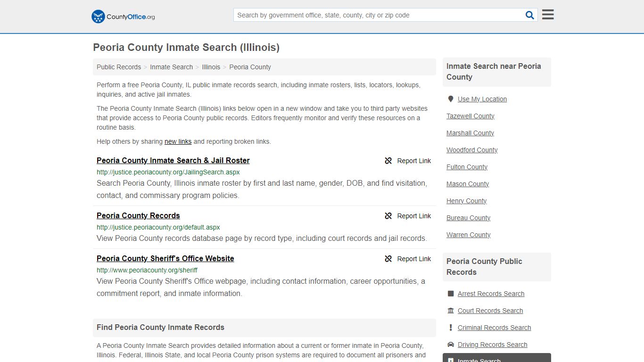Open Bureau County inmate search
Image resolution: width=644 pixels, height=362 pixels.
(468, 218)
